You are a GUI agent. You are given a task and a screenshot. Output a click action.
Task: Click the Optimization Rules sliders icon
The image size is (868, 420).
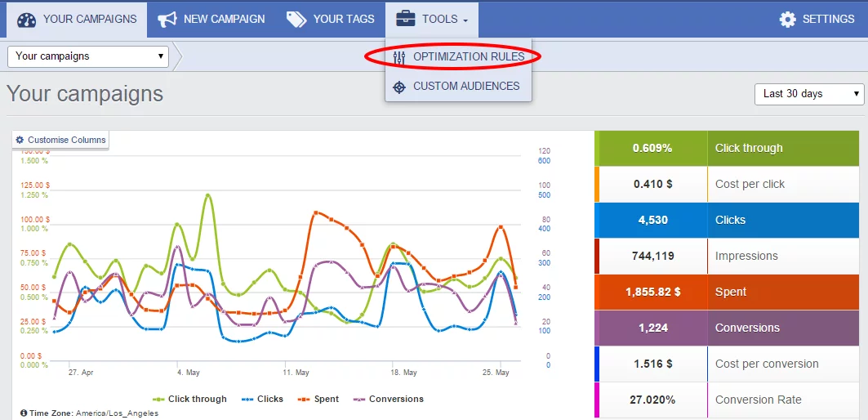coord(399,57)
